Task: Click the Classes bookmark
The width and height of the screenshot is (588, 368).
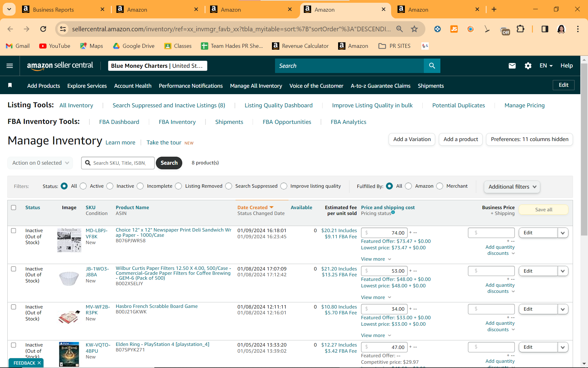Action: [178, 46]
